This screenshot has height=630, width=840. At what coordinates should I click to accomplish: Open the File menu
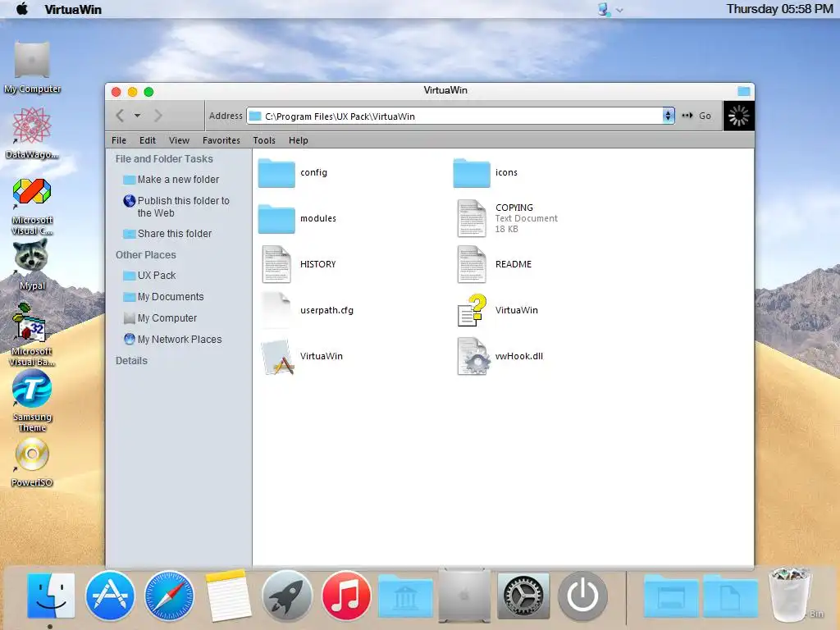pyautogui.click(x=119, y=140)
